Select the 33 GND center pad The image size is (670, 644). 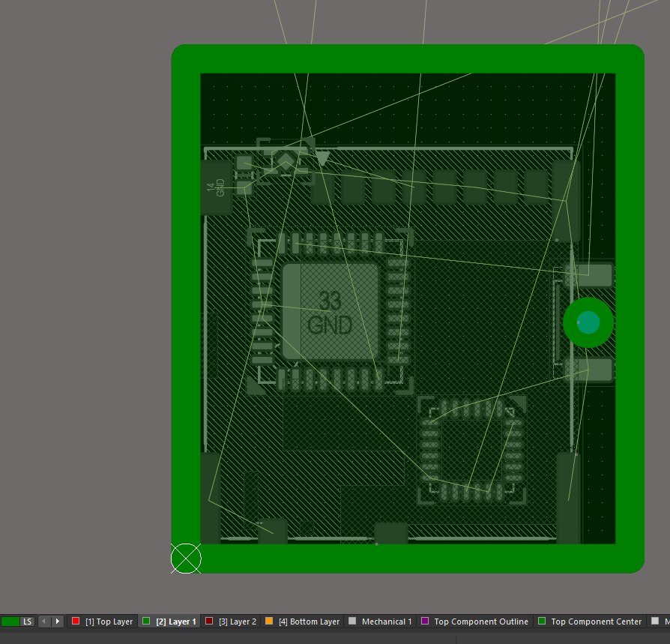point(331,311)
